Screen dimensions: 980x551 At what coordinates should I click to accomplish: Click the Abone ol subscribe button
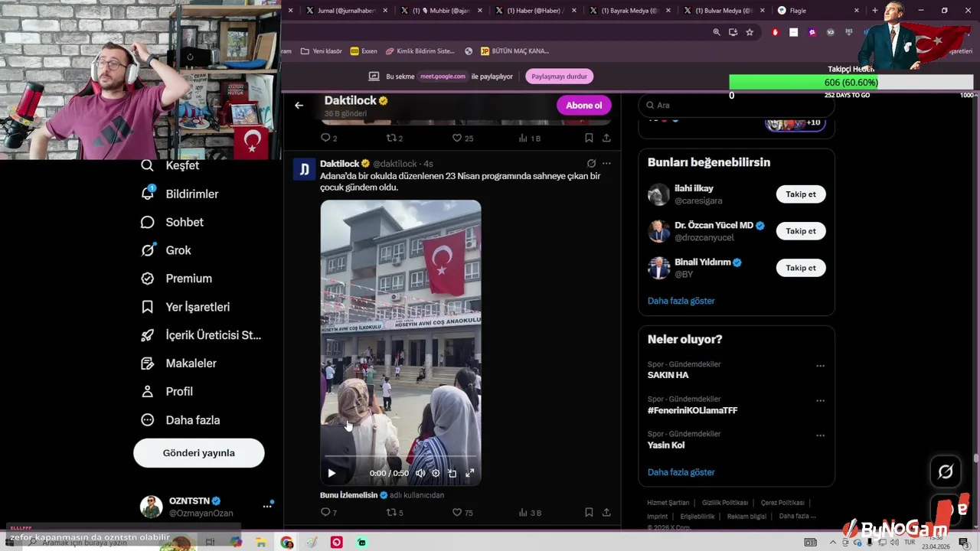pos(583,106)
